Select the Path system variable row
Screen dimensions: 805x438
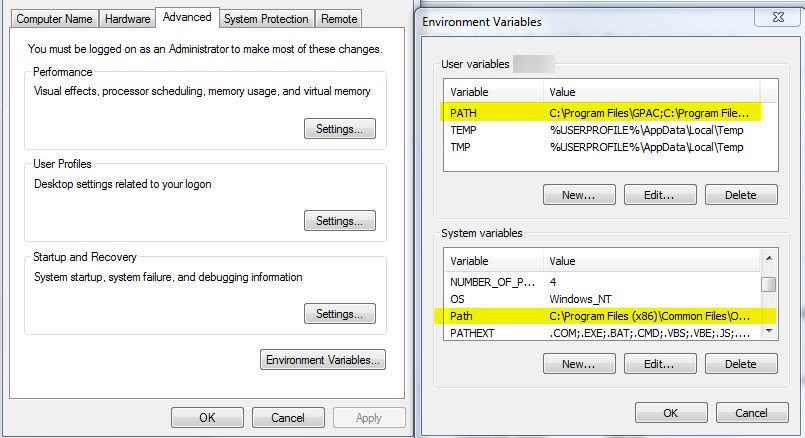click(x=600, y=316)
